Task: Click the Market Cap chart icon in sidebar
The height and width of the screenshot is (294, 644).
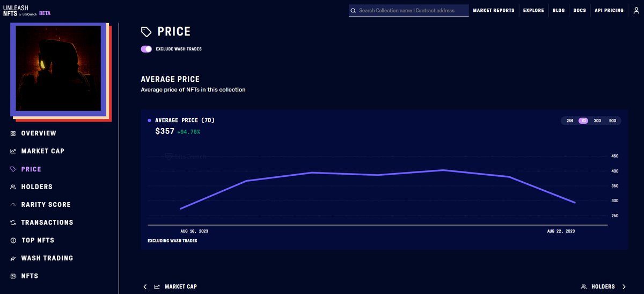Action: point(13,151)
